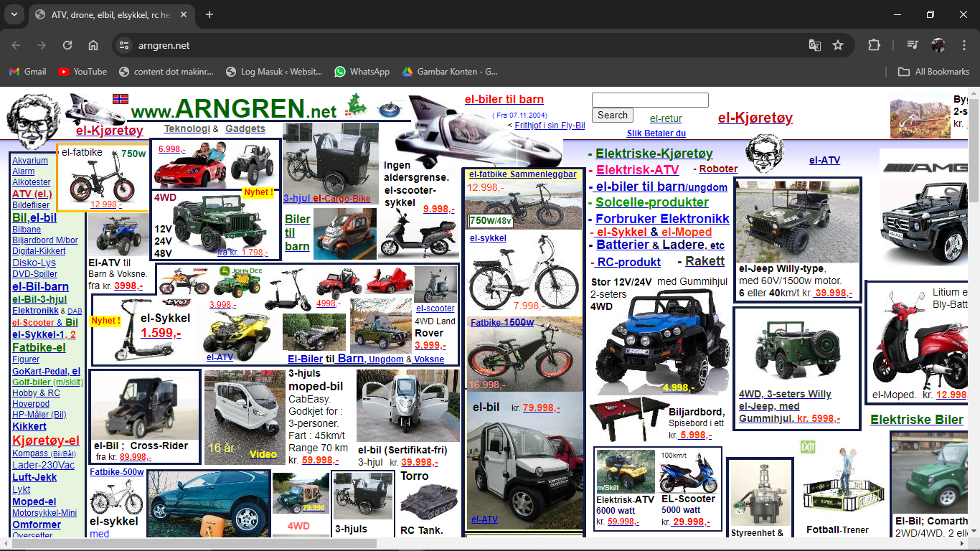Click the Google Translate icon in address bar
980x551 pixels.
pyautogui.click(x=814, y=44)
